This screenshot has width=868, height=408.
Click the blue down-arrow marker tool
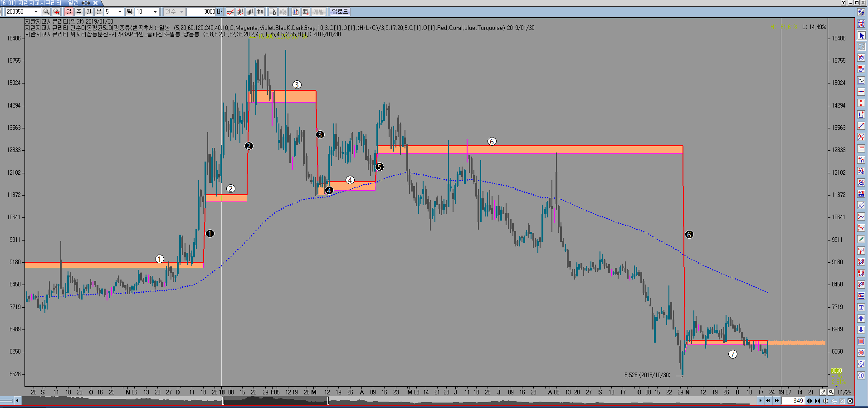861,330
